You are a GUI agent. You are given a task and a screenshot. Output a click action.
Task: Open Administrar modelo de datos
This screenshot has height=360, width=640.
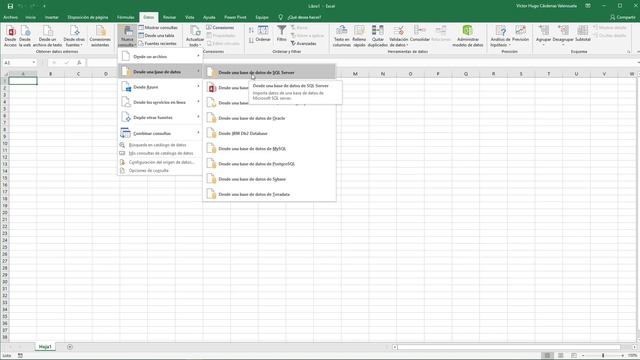(468, 36)
